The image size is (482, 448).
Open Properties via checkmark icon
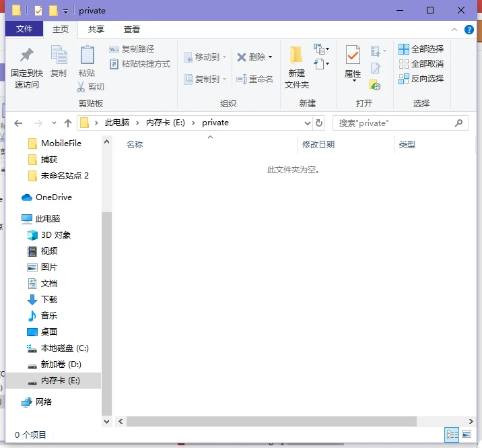(353, 56)
